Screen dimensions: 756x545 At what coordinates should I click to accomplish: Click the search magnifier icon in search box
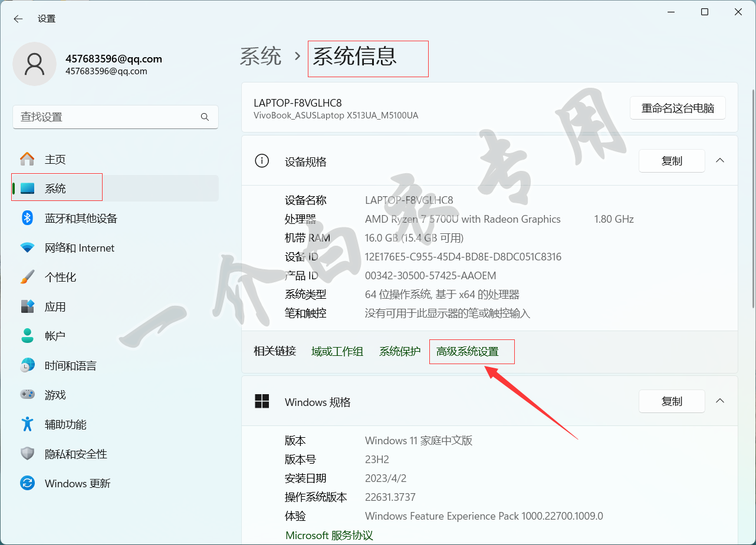[205, 117]
